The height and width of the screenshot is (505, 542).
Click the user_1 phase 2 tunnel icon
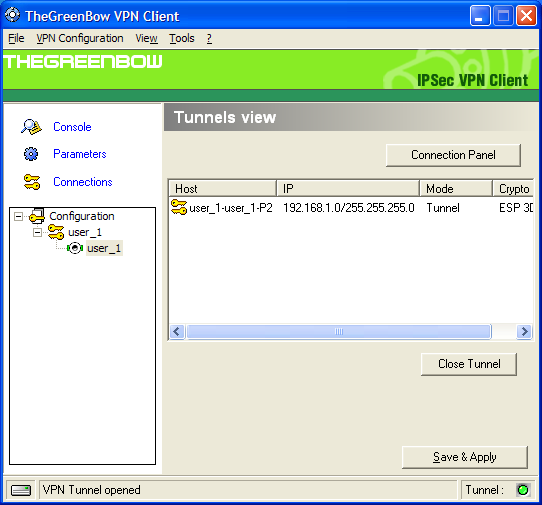75,248
